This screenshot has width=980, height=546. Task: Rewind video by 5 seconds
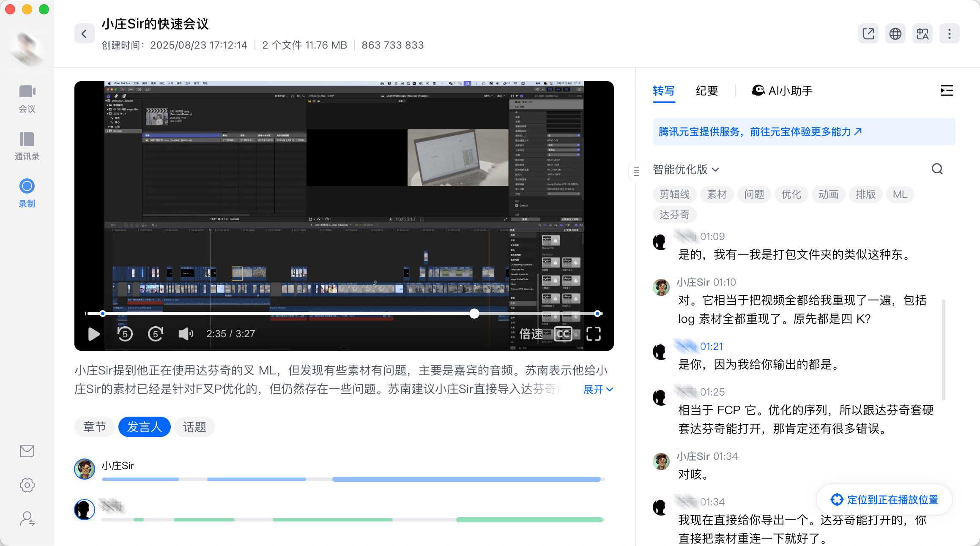coord(125,334)
